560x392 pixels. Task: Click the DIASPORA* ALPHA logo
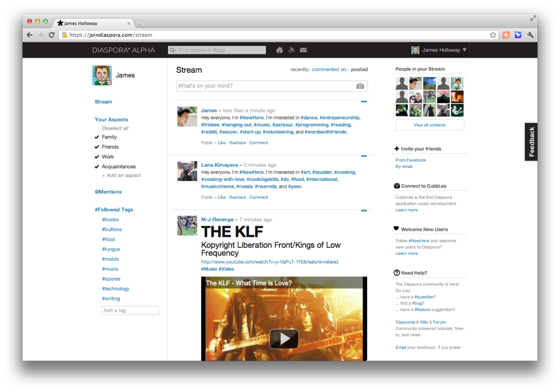pos(123,50)
